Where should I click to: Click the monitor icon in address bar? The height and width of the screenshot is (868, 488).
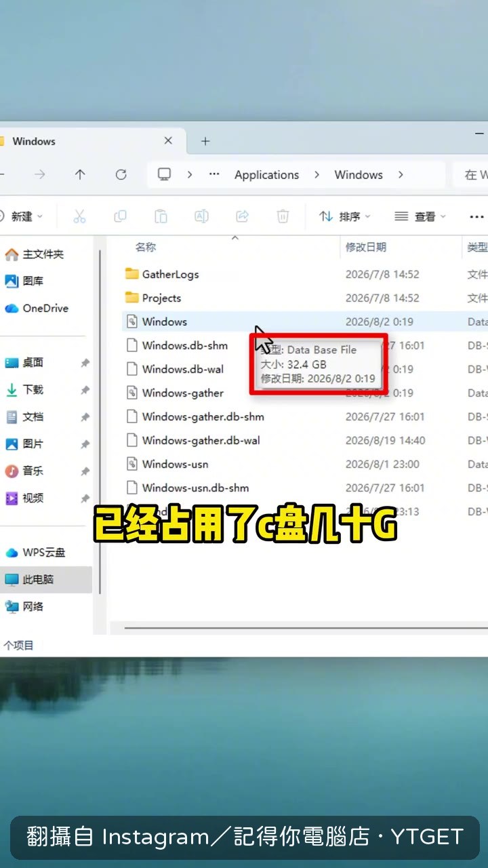[164, 175]
